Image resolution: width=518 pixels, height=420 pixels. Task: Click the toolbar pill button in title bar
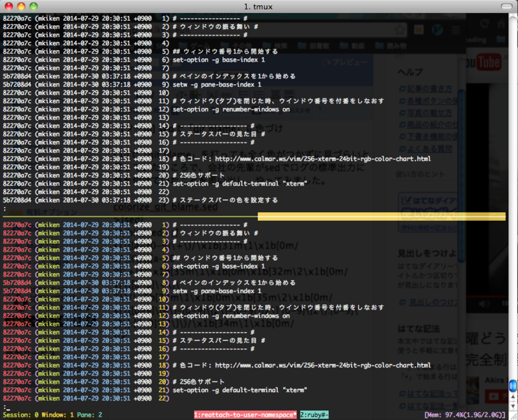[x=506, y=6]
